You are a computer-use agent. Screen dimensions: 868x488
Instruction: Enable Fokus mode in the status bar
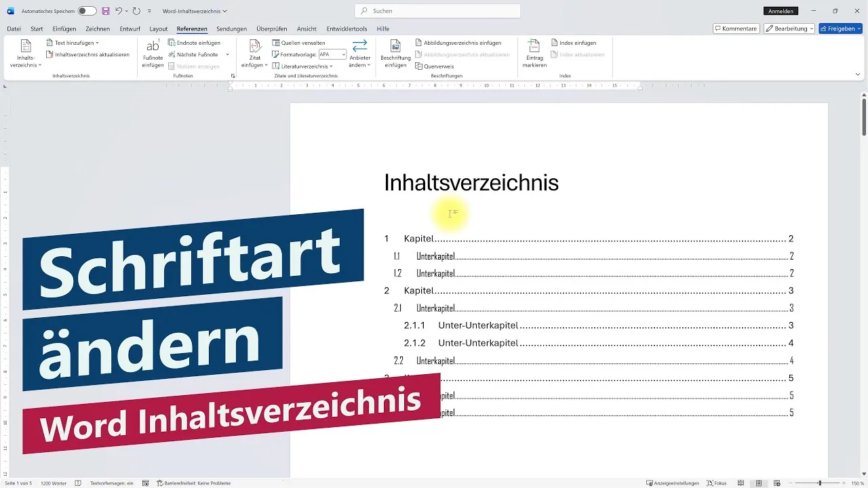[x=717, y=483]
